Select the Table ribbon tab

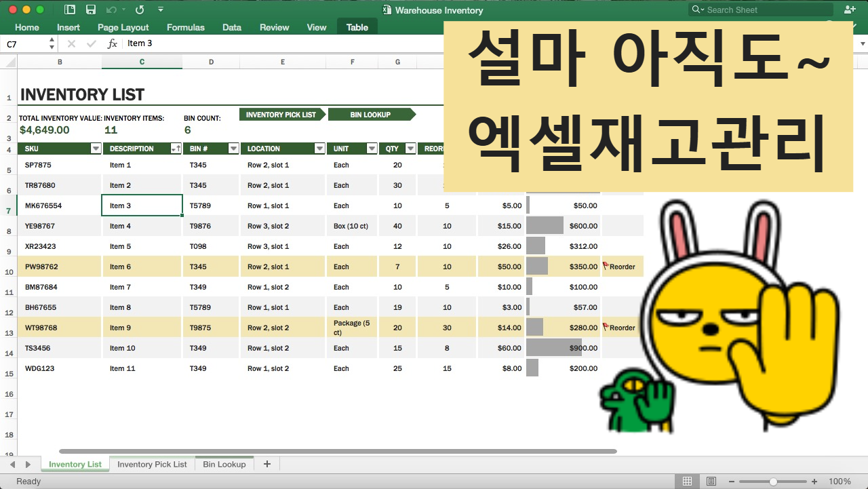pyautogui.click(x=357, y=27)
